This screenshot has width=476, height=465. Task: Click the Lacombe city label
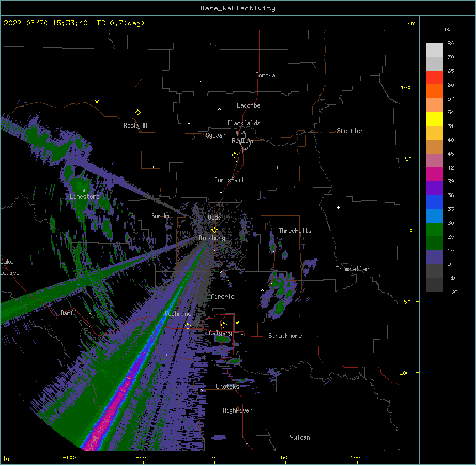coord(248,105)
